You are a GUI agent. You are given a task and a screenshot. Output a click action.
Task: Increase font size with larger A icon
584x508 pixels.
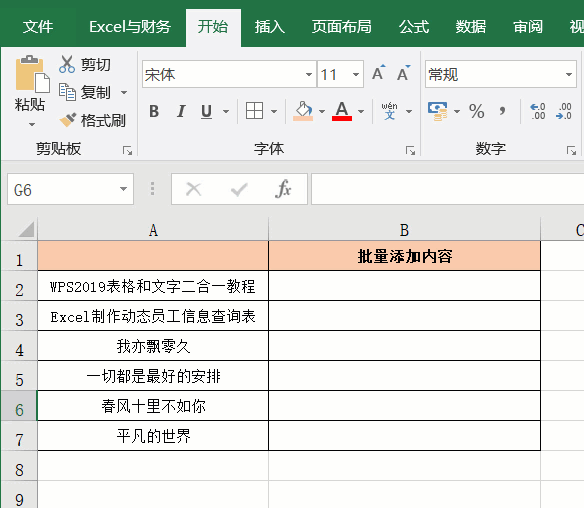coord(378,73)
